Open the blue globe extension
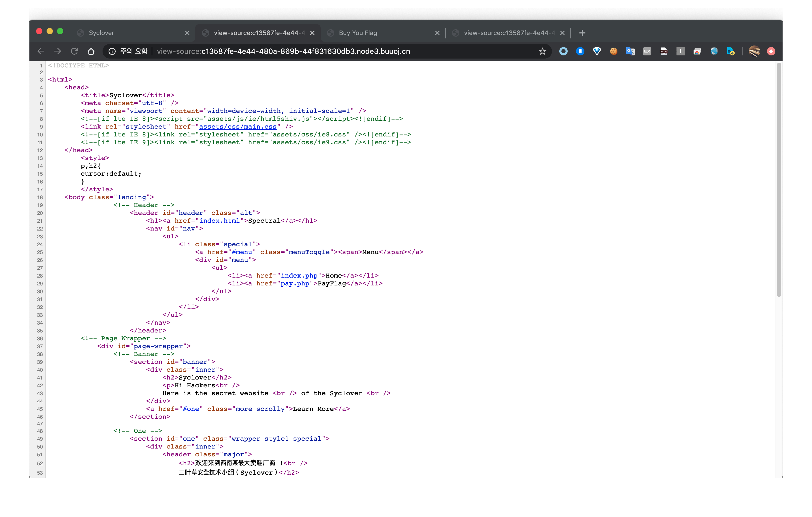The image size is (812, 517). 714,51
